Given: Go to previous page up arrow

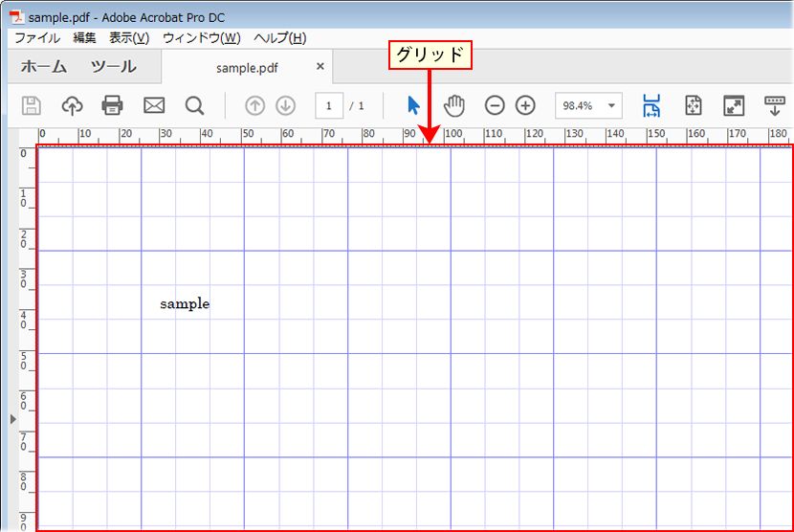Looking at the screenshot, I should coord(254,106).
